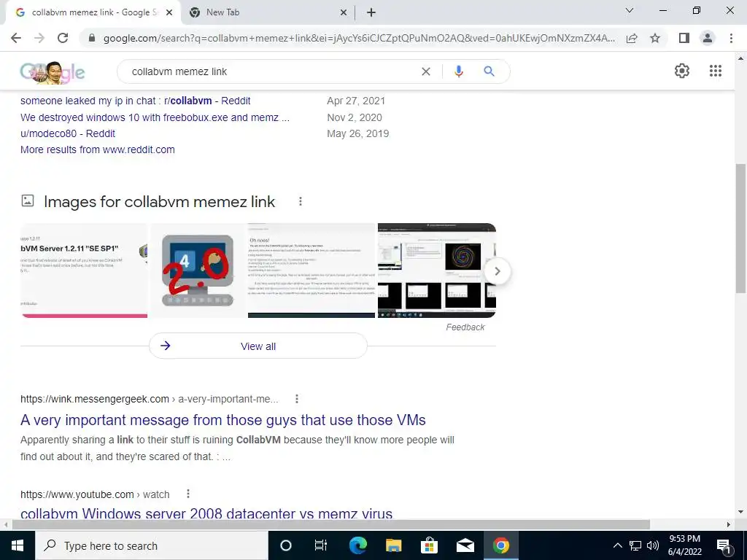747x560 pixels.
Task: Open 'We destroyed windows 10 with freebobux' link
Action: tap(155, 117)
